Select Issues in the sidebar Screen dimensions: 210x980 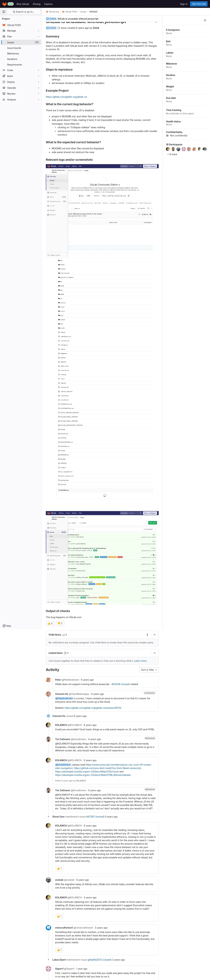coord(21,42)
